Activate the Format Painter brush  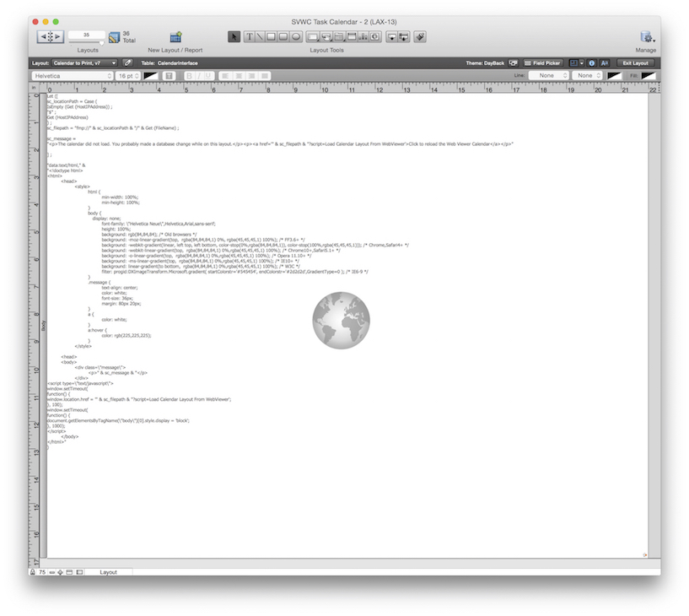pyautogui.click(x=420, y=37)
